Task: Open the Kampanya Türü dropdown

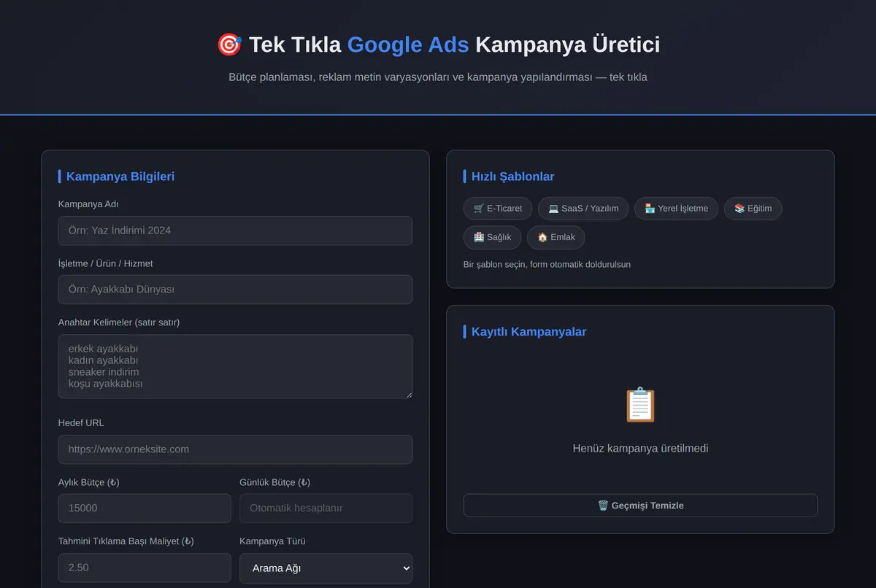Action: click(x=326, y=568)
